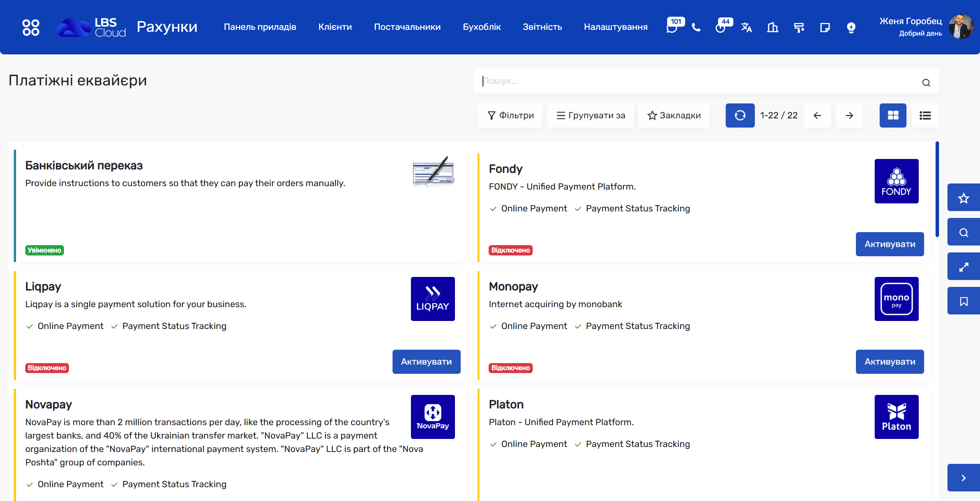Image resolution: width=980 pixels, height=501 pixels.
Task: Open the Звітність menu
Action: (x=542, y=27)
